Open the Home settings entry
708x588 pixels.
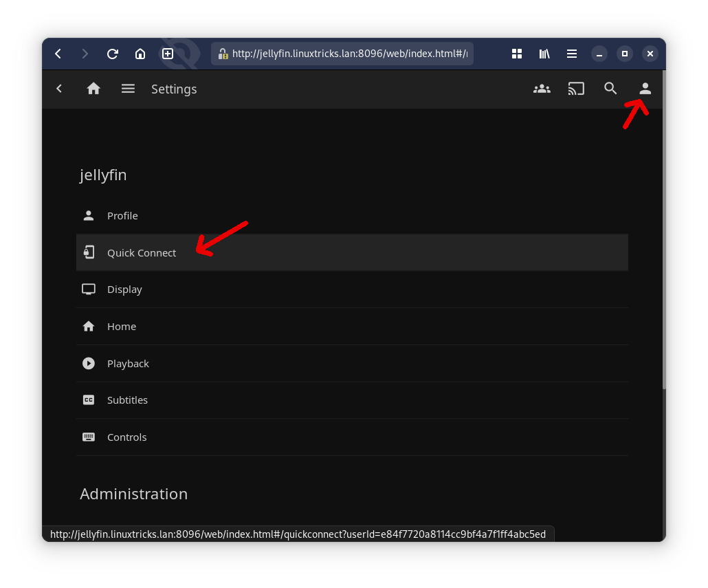pyautogui.click(x=352, y=327)
